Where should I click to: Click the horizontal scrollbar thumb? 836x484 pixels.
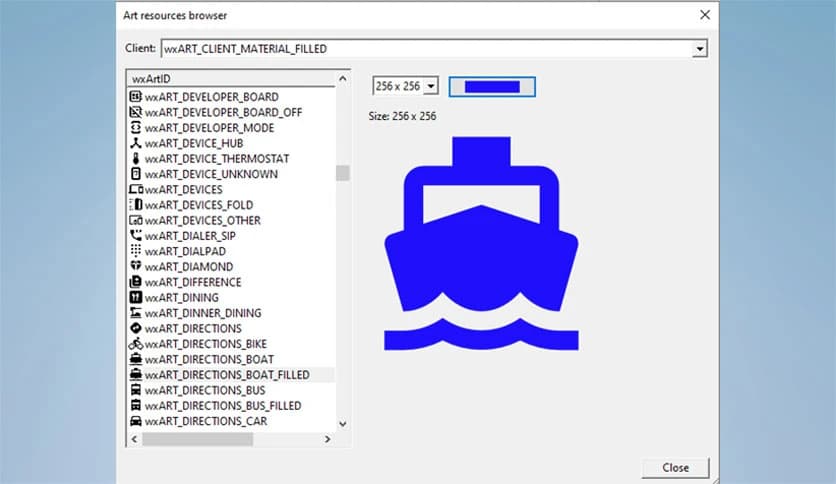197,439
